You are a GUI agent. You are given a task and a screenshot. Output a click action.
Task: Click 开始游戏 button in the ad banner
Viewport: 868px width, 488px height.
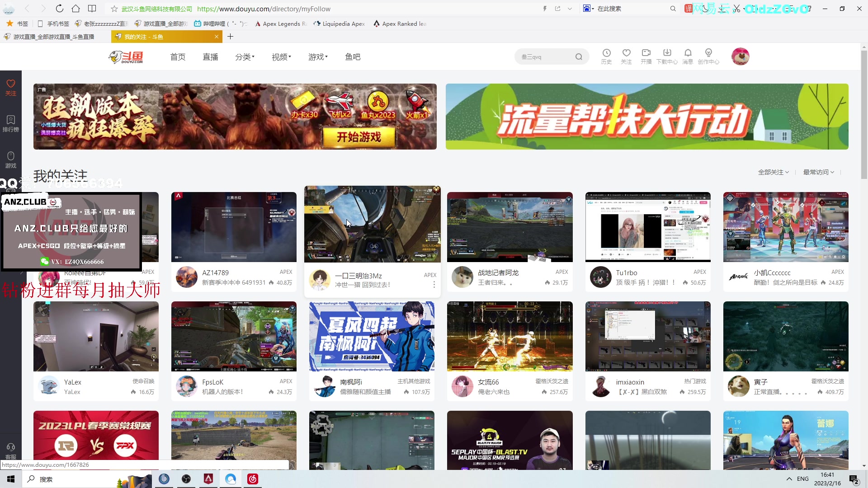point(359,137)
